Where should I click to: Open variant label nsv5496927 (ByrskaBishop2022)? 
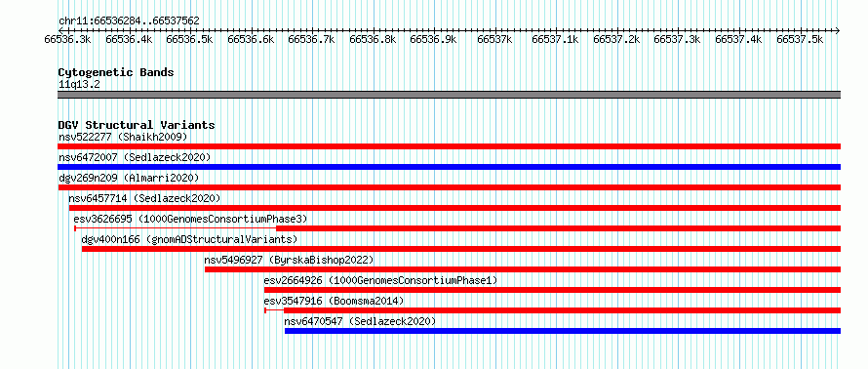point(289,260)
